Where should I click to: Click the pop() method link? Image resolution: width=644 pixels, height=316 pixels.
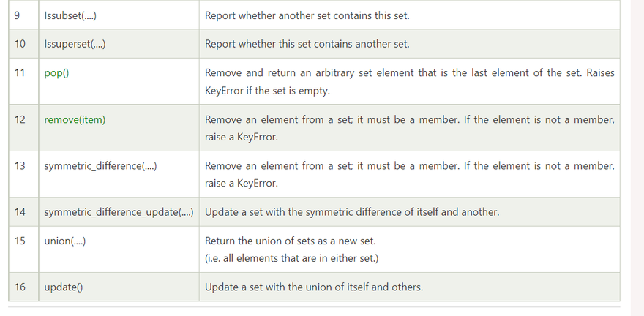56,73
